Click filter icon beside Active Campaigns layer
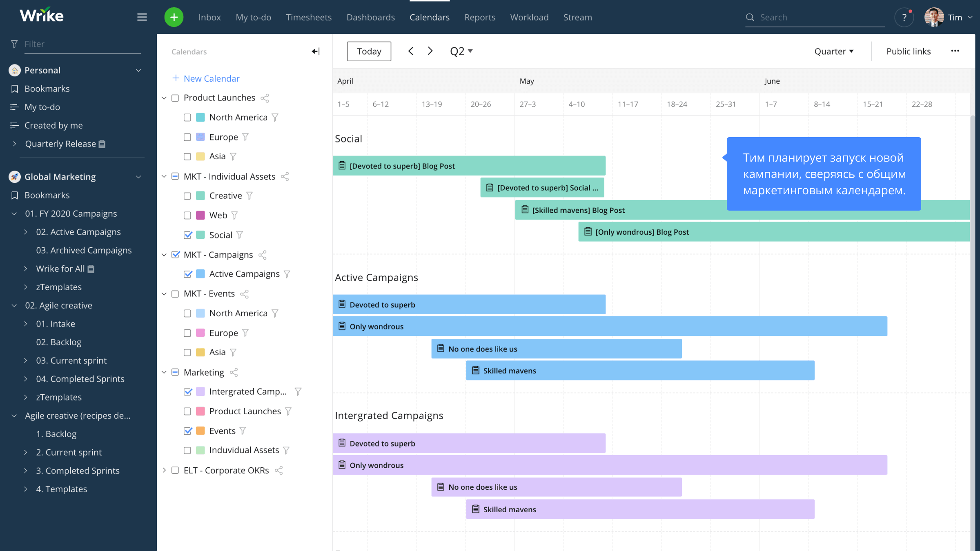Screen dimensions: 980x551 287,274
